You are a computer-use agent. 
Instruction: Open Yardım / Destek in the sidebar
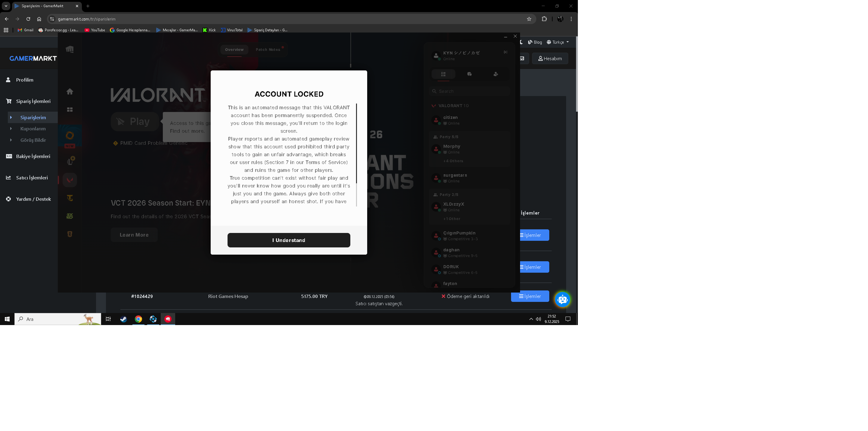click(x=29, y=199)
